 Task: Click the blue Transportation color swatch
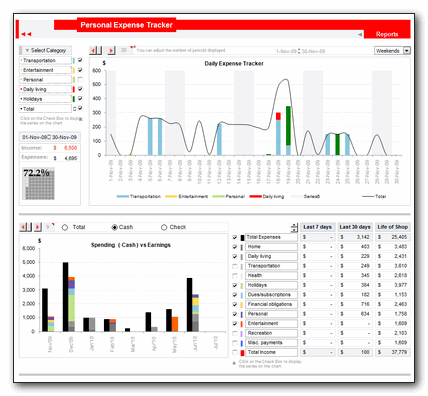pyautogui.click(x=74, y=60)
